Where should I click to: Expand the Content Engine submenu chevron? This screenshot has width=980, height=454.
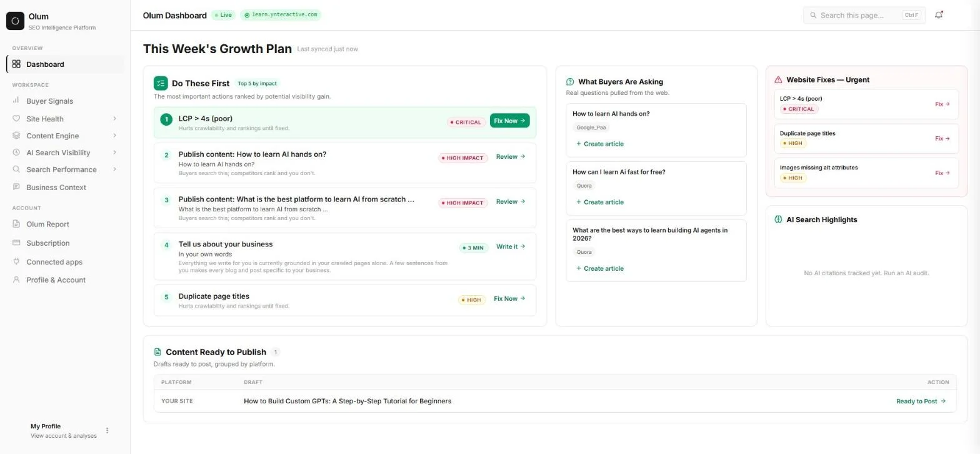(114, 136)
